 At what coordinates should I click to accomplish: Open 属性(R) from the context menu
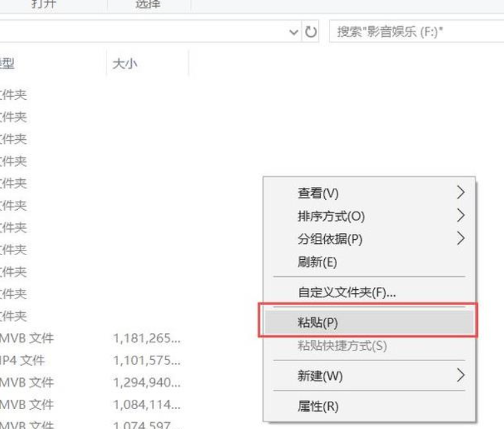click(318, 406)
